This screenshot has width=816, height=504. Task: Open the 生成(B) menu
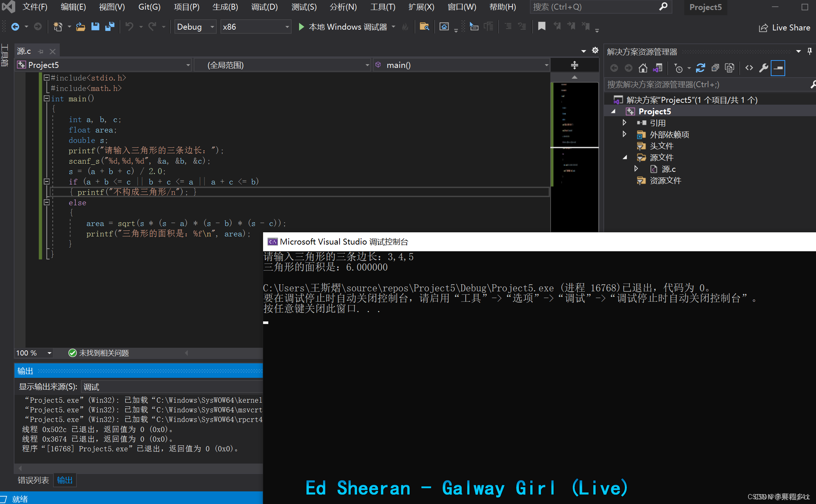point(225,7)
